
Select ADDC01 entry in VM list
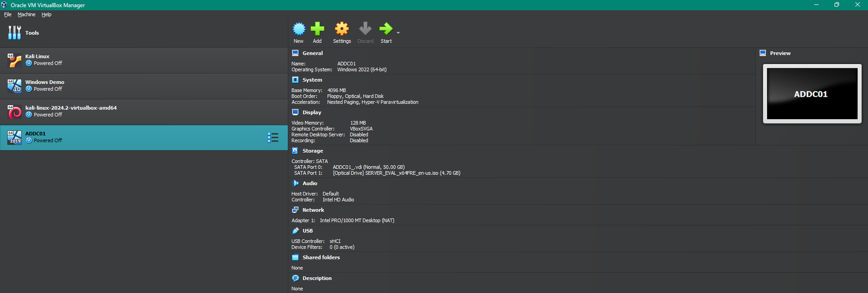click(144, 138)
